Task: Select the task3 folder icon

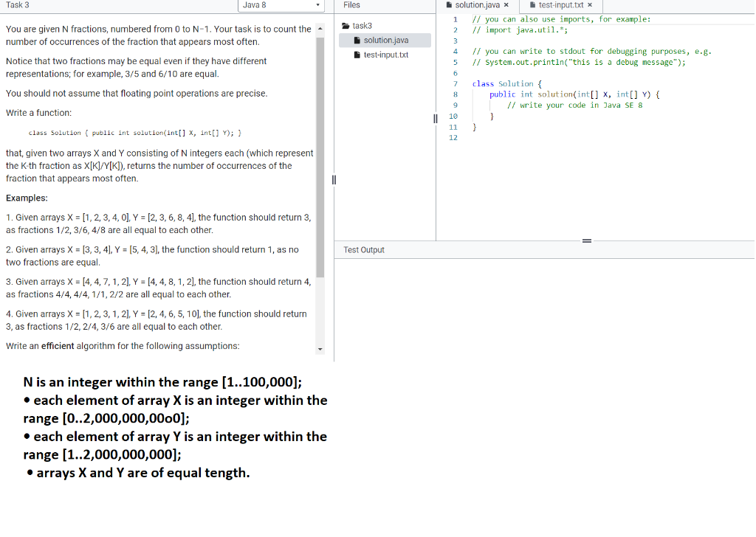Action: coord(345,24)
